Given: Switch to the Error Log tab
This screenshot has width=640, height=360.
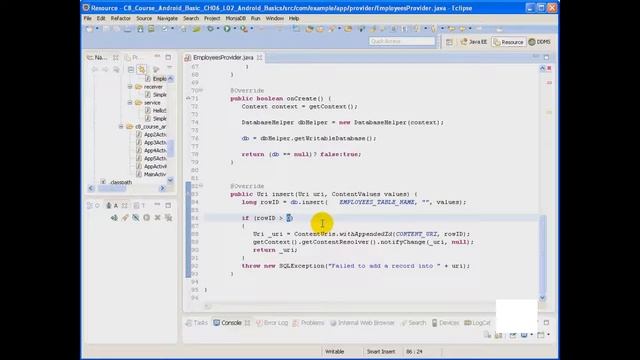Looking at the screenshot, I should click(x=272, y=323).
